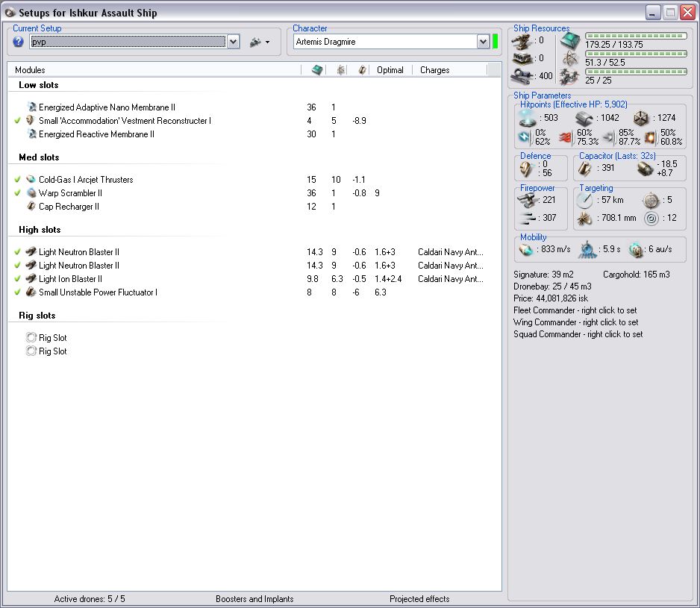
Task: Click the Dronebay: 25 / 45 m3 text
Action: [552, 286]
